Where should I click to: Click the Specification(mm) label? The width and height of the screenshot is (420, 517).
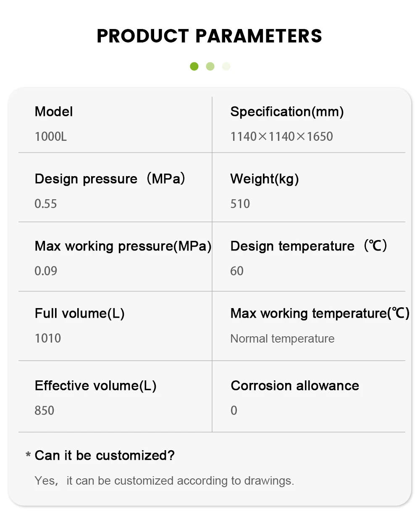[287, 112]
